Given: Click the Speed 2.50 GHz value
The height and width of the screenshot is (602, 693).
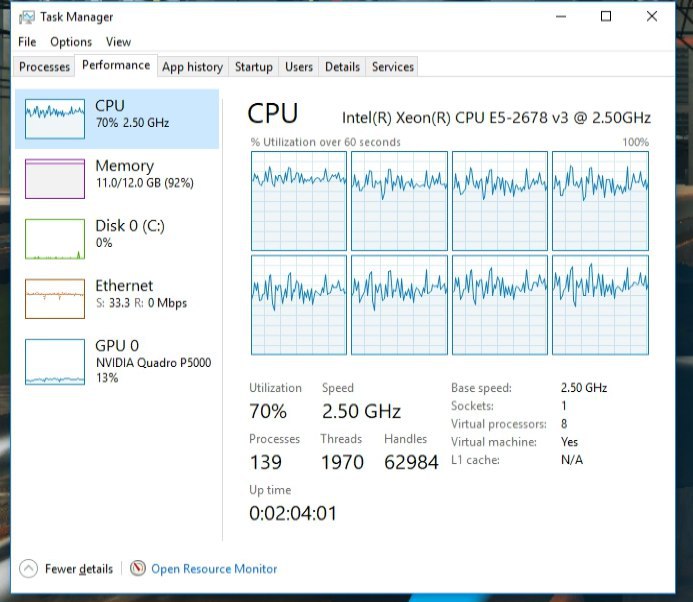Looking at the screenshot, I should coord(361,411).
